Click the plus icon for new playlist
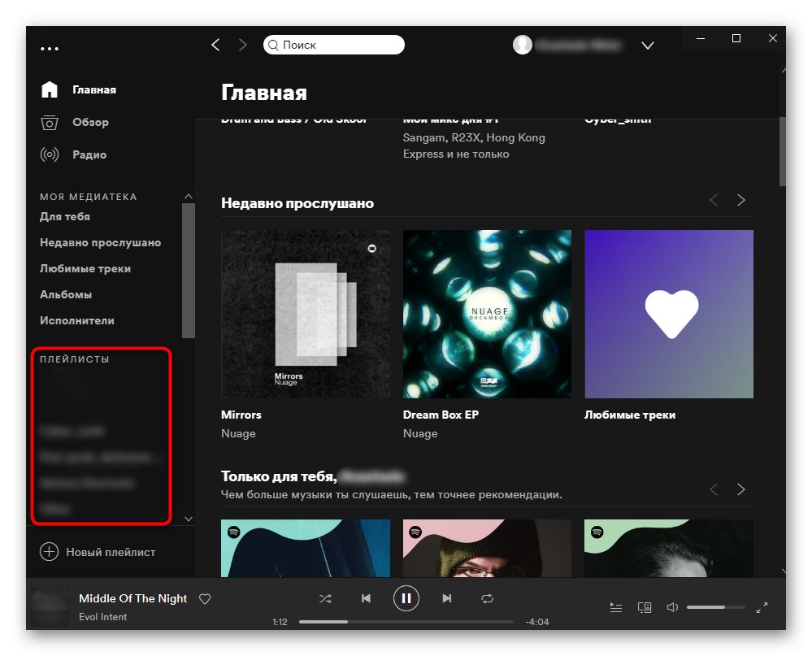This screenshot has height=656, width=812. [50, 551]
